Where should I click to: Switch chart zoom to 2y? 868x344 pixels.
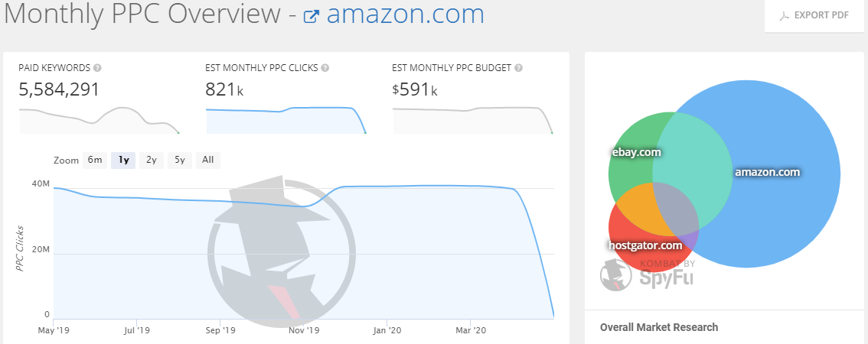coord(151,161)
